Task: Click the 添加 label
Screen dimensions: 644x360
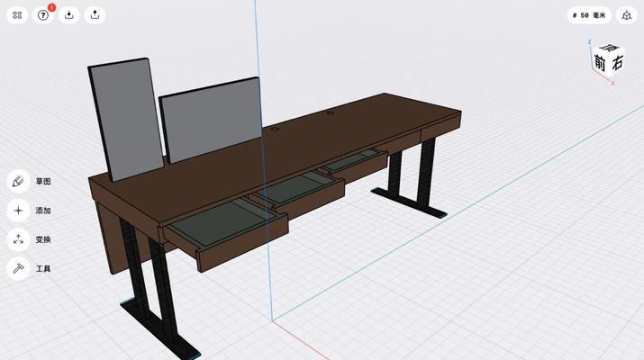Action: (x=43, y=211)
